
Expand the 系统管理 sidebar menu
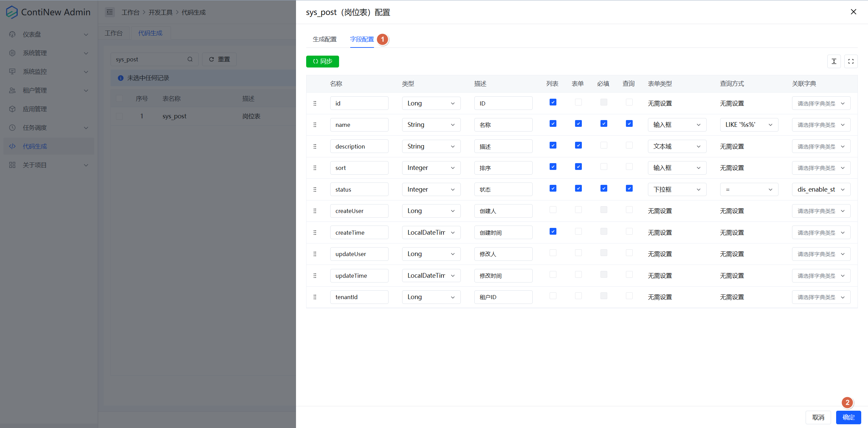49,53
